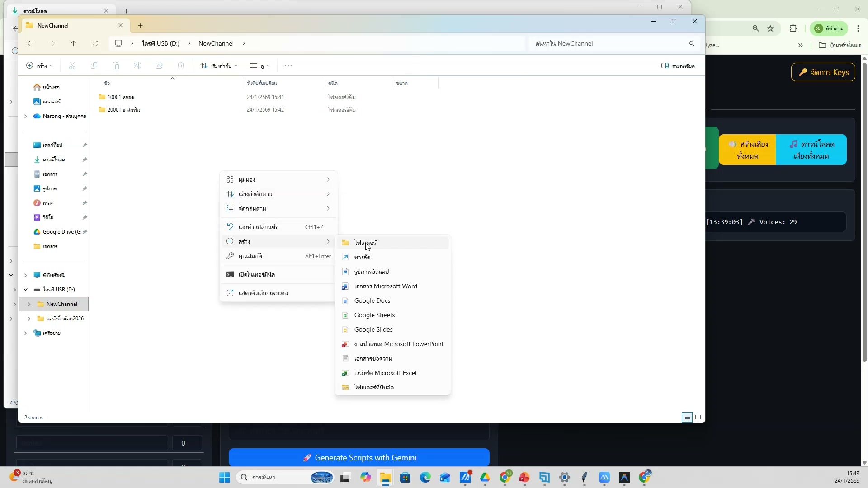Select Folder from the new submenu
868x488 pixels.
365,243
